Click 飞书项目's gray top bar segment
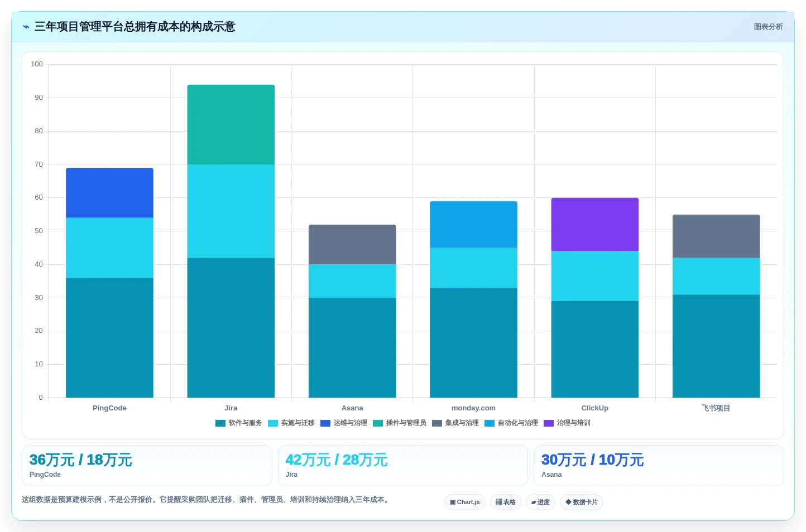 716,236
